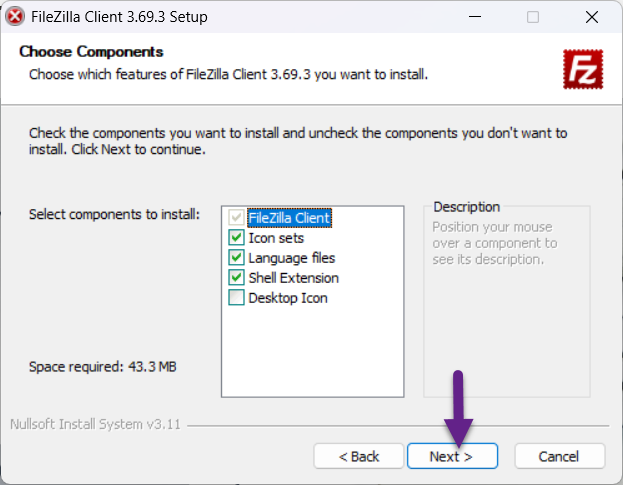Screen dimensions: 623x485
Task: Disable the Language files component
Action: 236,258
